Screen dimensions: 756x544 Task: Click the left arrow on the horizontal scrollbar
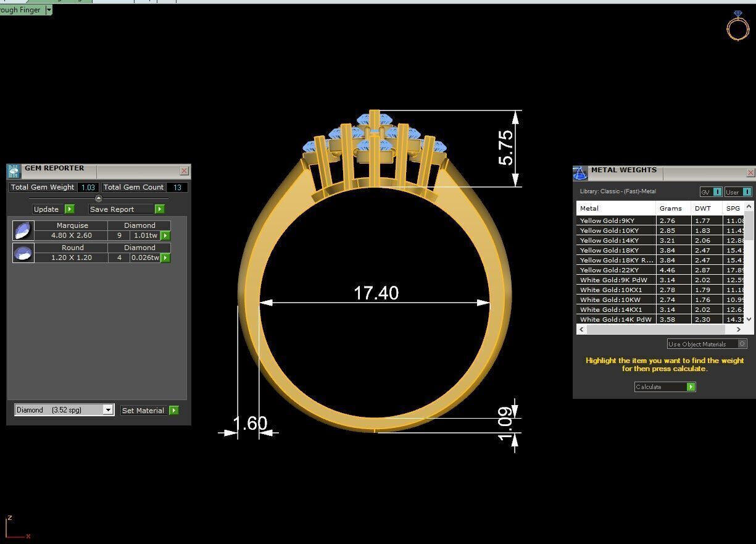point(581,330)
